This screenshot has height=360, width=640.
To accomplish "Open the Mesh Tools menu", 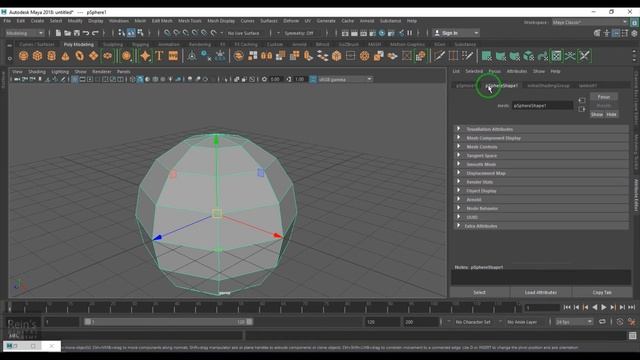I will coord(190,21).
